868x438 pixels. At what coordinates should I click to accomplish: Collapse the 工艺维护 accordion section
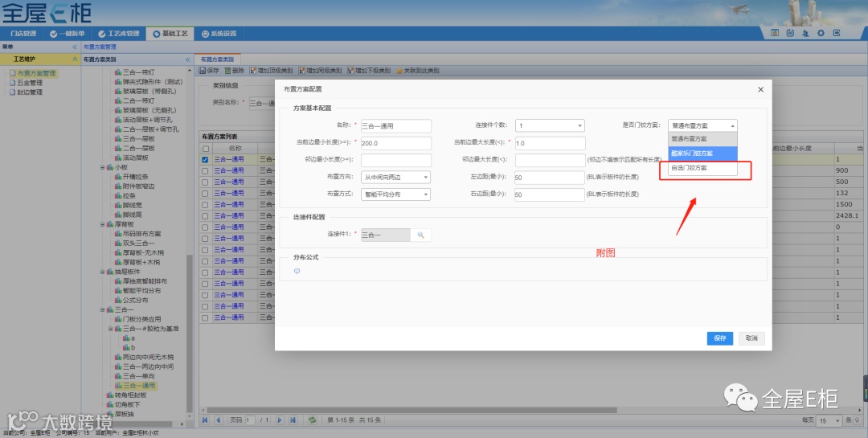(75, 59)
